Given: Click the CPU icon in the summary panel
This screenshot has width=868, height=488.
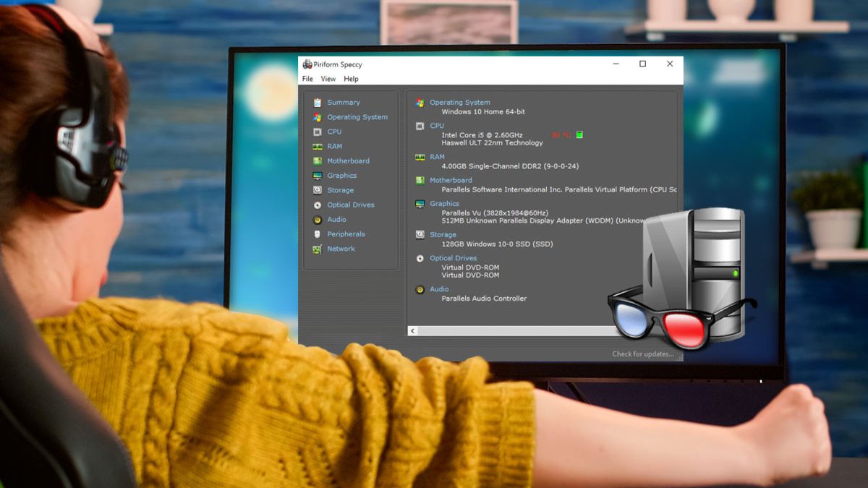Looking at the screenshot, I should (x=420, y=126).
